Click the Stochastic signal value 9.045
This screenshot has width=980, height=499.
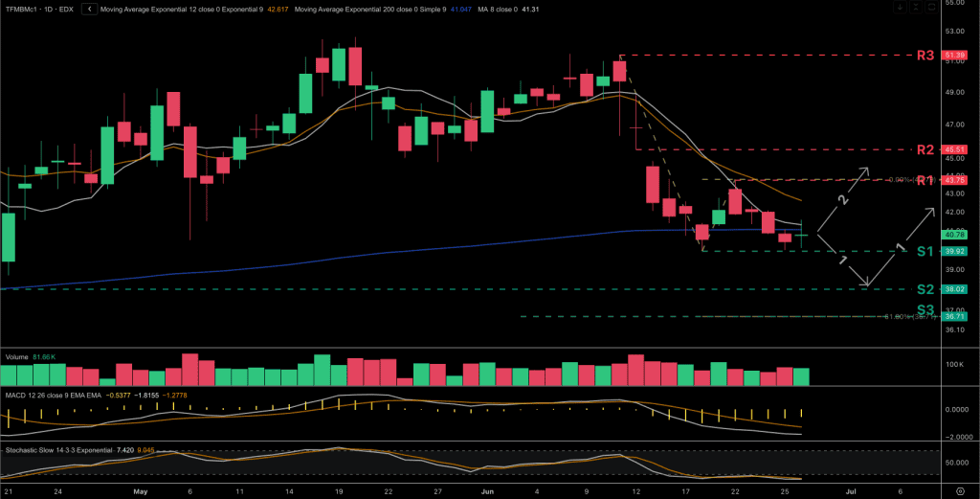[x=146, y=450]
